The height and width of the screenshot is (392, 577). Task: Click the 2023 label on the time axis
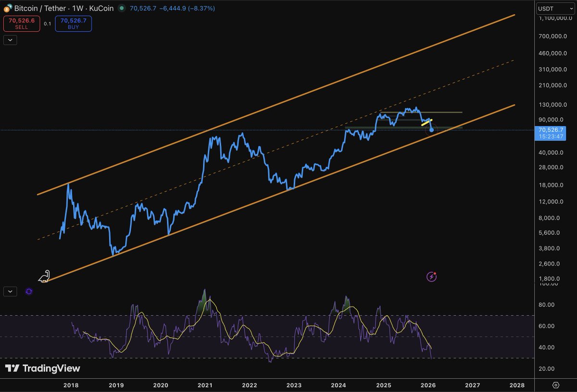coord(294,385)
